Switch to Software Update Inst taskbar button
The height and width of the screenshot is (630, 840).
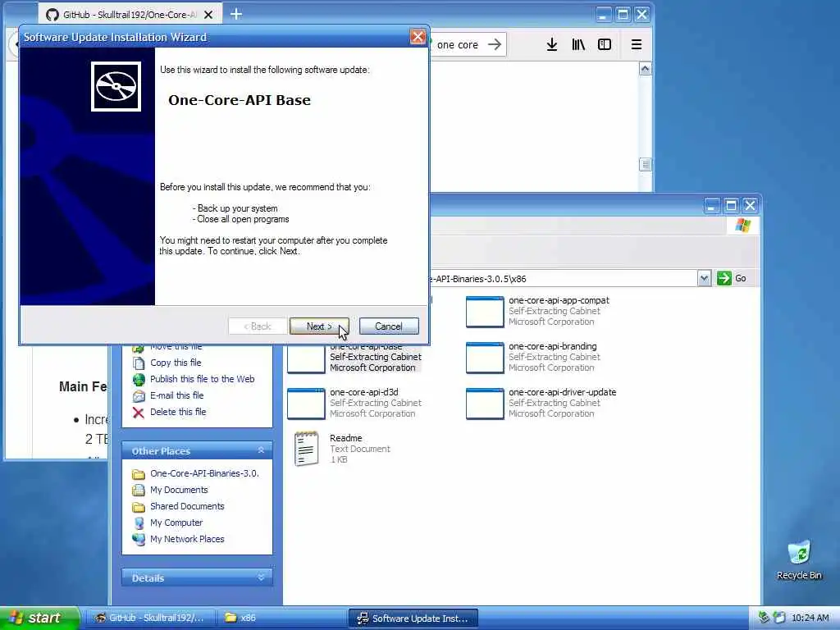(x=413, y=619)
